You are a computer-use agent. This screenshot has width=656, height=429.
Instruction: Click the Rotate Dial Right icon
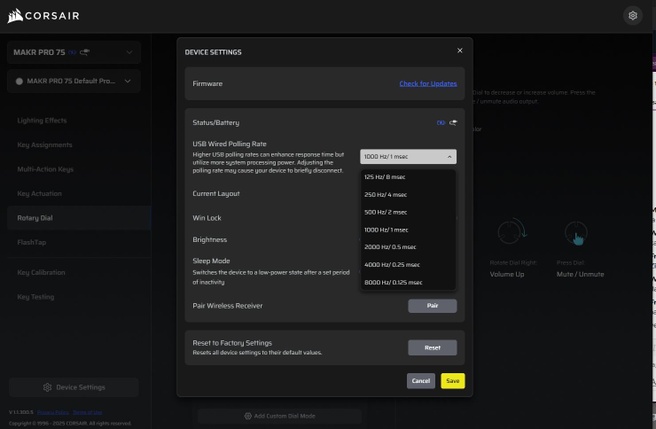coord(512,231)
